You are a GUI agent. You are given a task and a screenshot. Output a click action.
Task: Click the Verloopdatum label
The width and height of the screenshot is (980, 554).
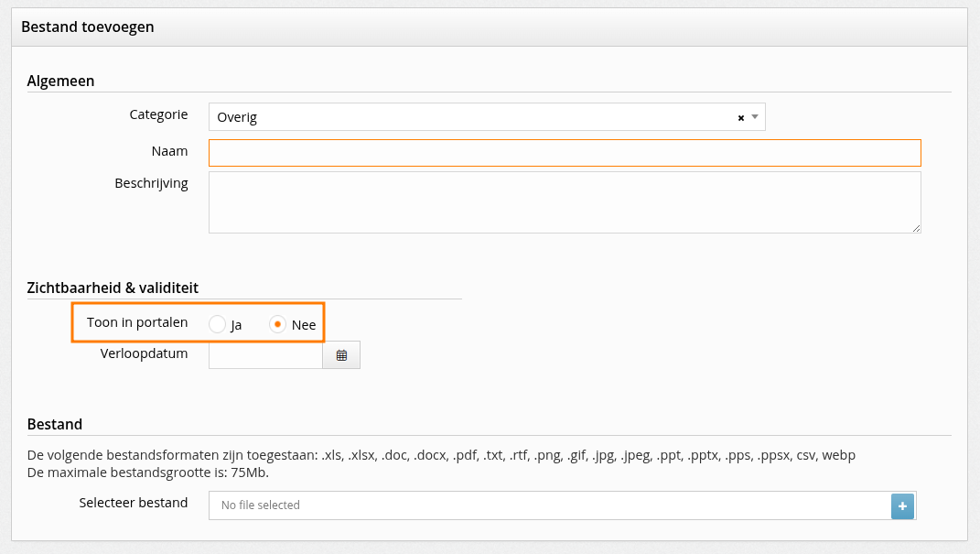coord(144,353)
